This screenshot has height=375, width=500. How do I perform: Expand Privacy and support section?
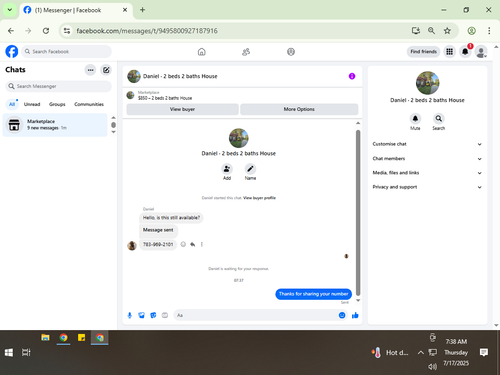[427, 187]
